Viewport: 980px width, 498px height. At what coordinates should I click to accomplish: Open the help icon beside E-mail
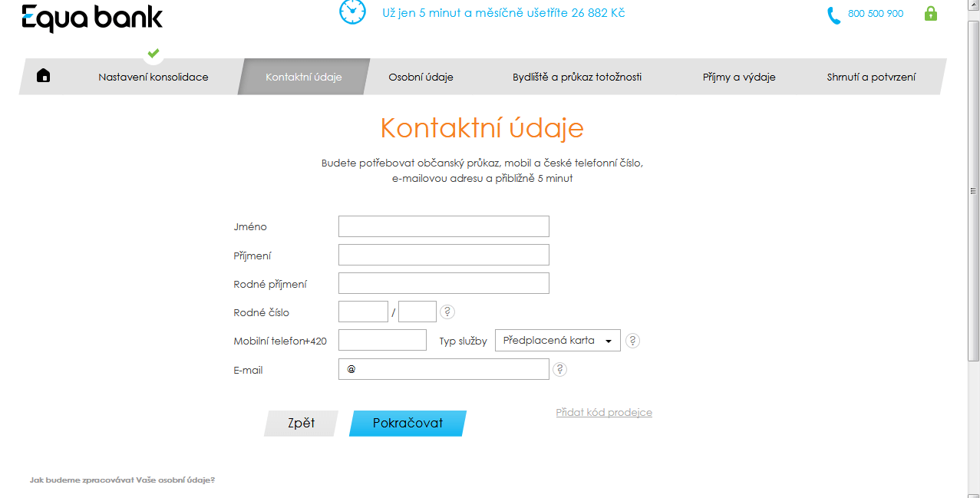[560, 369]
